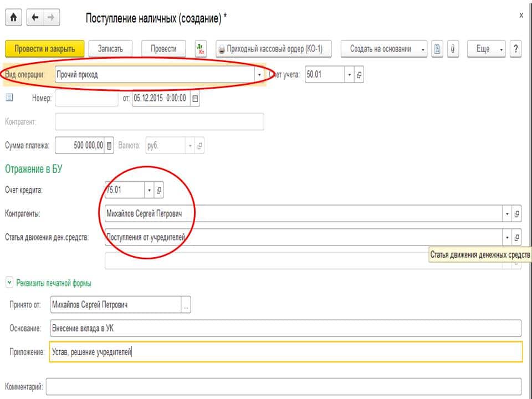Click Контрагенты field Михайлов Сергей Петрович
Screen dimensions: 532x399
point(303,214)
